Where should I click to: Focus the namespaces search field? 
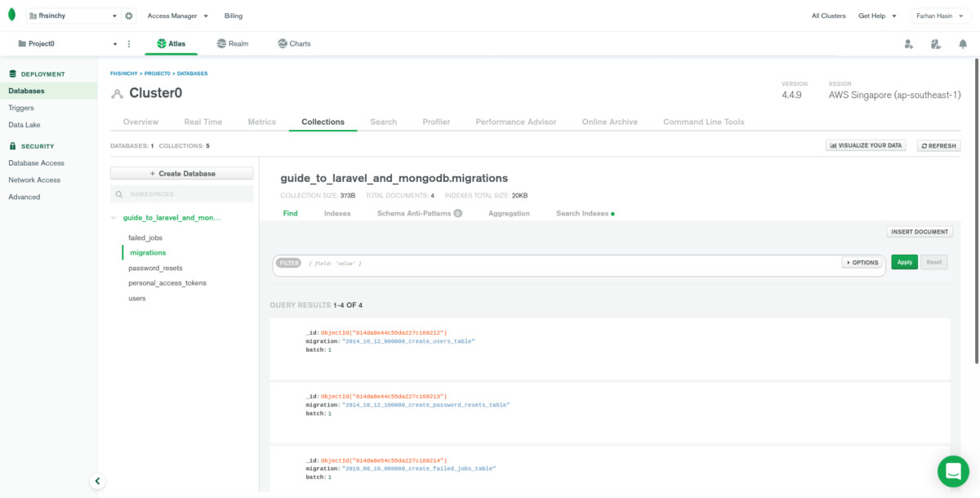[x=181, y=194]
